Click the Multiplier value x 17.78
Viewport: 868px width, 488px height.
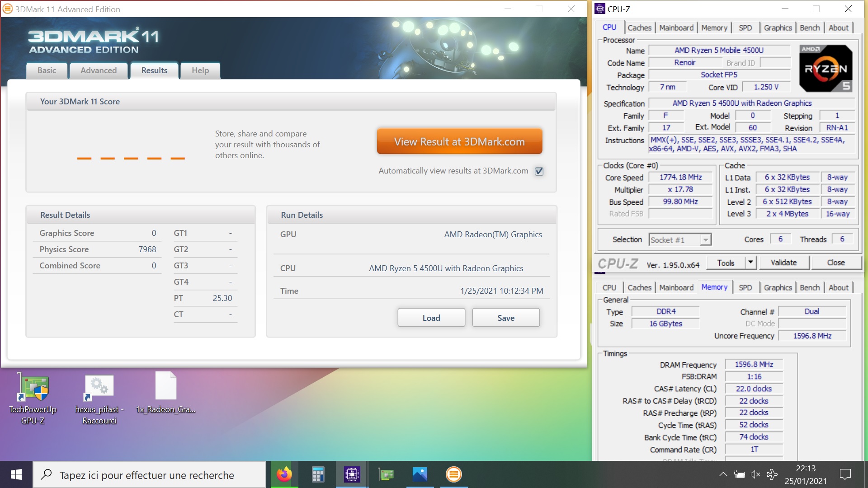click(x=680, y=189)
